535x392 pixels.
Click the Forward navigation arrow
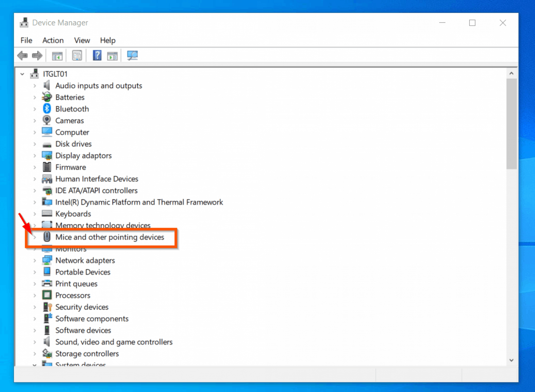tap(37, 55)
